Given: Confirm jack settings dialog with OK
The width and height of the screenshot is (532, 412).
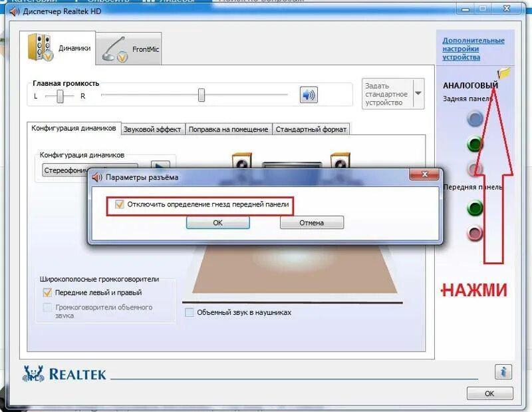Looking at the screenshot, I should click(x=218, y=222).
